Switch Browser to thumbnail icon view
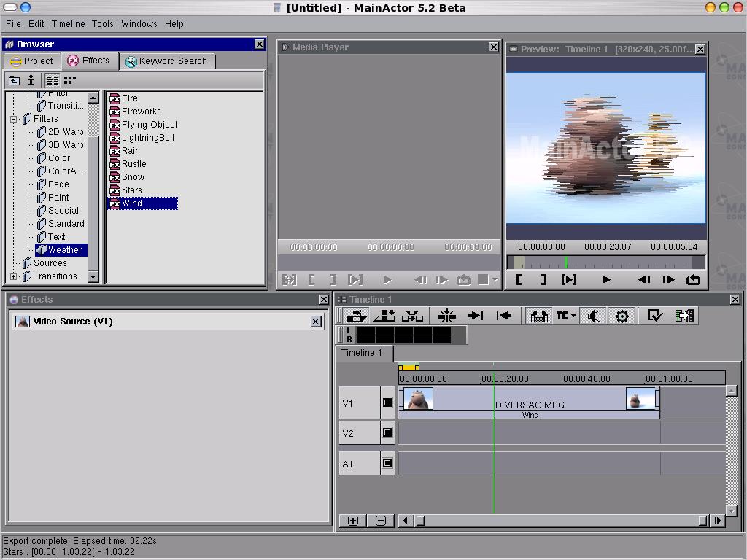This screenshot has height=560, width=747. point(70,80)
